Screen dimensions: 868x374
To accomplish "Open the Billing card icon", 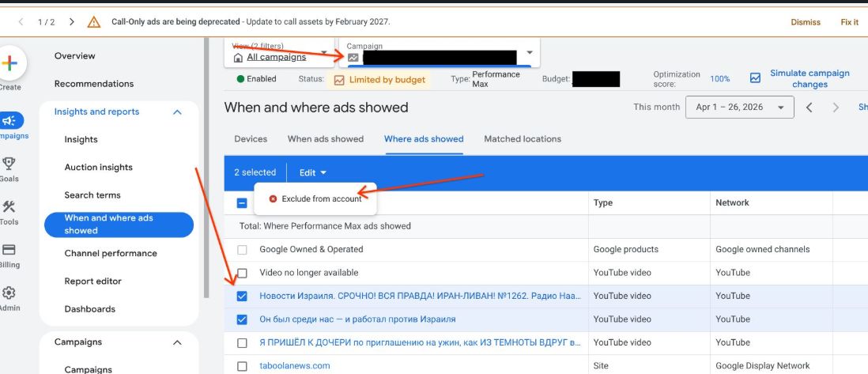I will [9, 250].
